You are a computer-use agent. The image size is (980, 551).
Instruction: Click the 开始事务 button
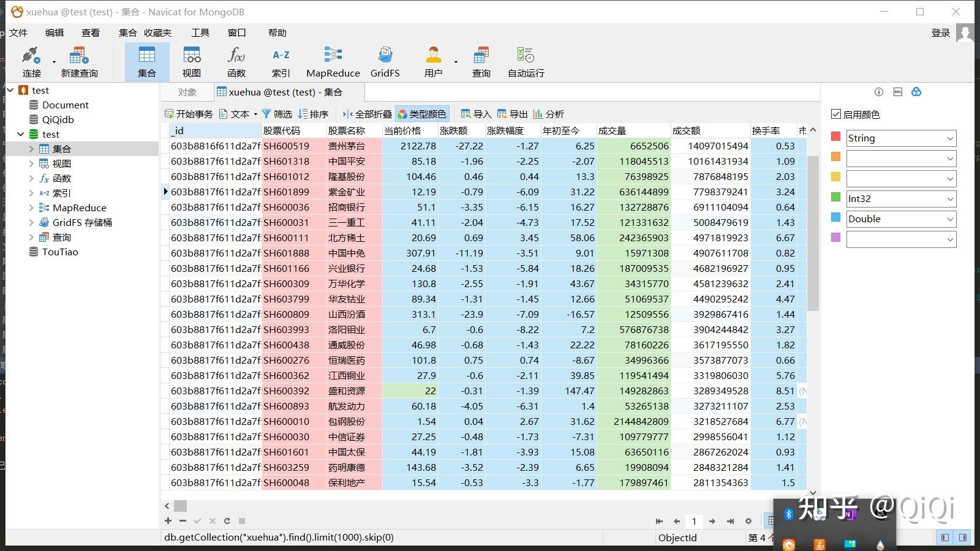(189, 114)
